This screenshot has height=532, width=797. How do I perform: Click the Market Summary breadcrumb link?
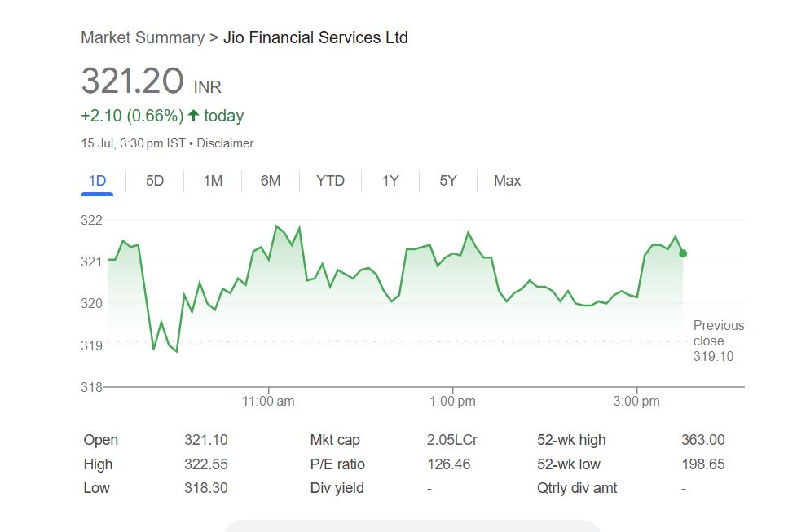tap(143, 37)
